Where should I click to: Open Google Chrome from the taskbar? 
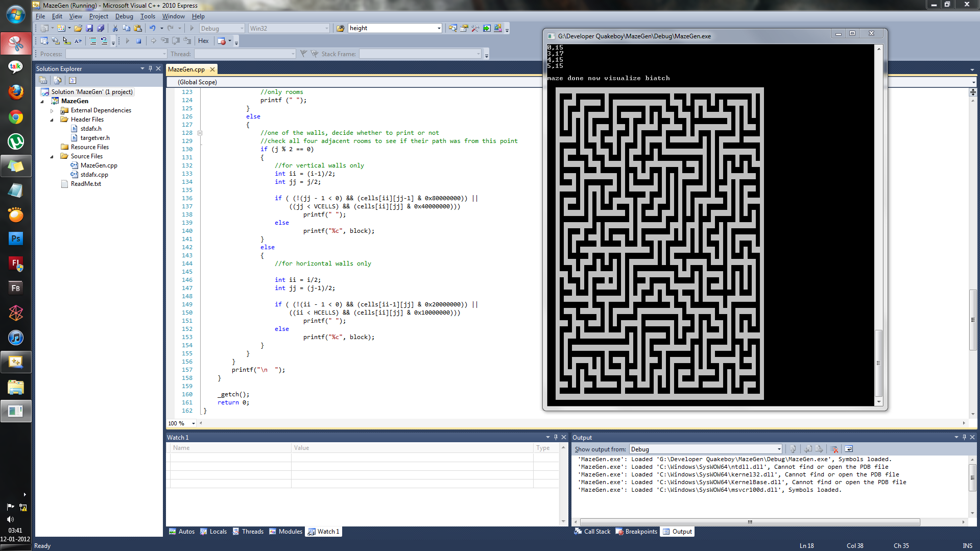click(x=16, y=117)
